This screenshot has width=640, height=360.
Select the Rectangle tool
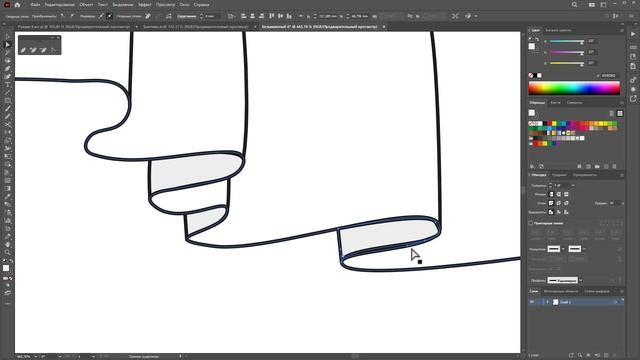tap(7, 100)
